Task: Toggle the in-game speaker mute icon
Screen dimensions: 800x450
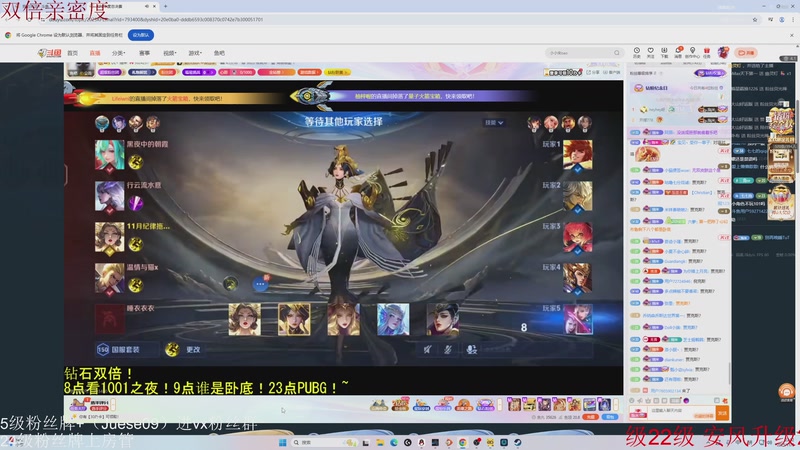Action: point(428,349)
